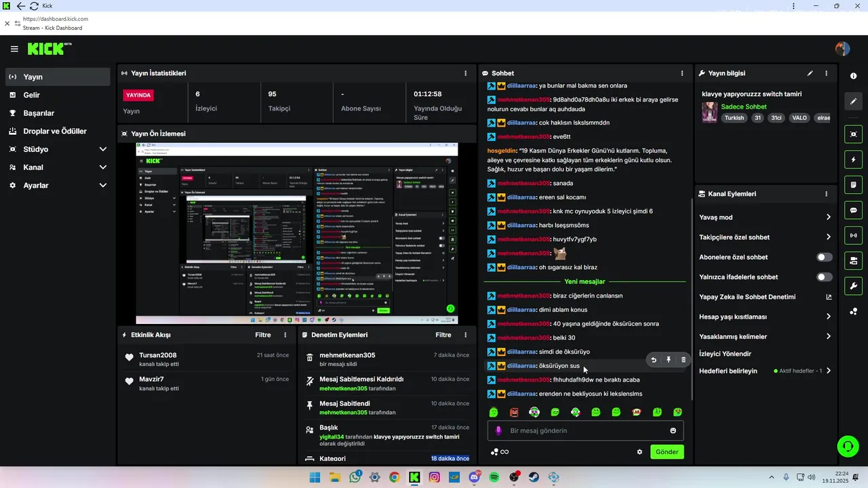Open Hedefleri belirleyin arrow
Screen dimensions: 868x488
828,371
